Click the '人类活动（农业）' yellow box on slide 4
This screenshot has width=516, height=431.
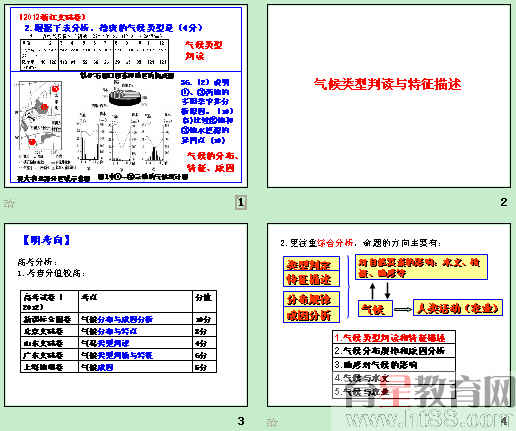(x=458, y=308)
